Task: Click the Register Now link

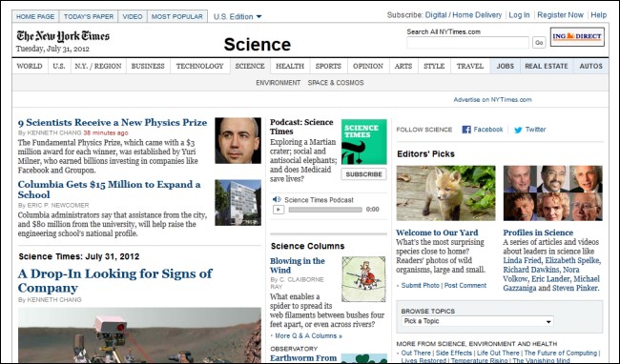Action: (560, 15)
